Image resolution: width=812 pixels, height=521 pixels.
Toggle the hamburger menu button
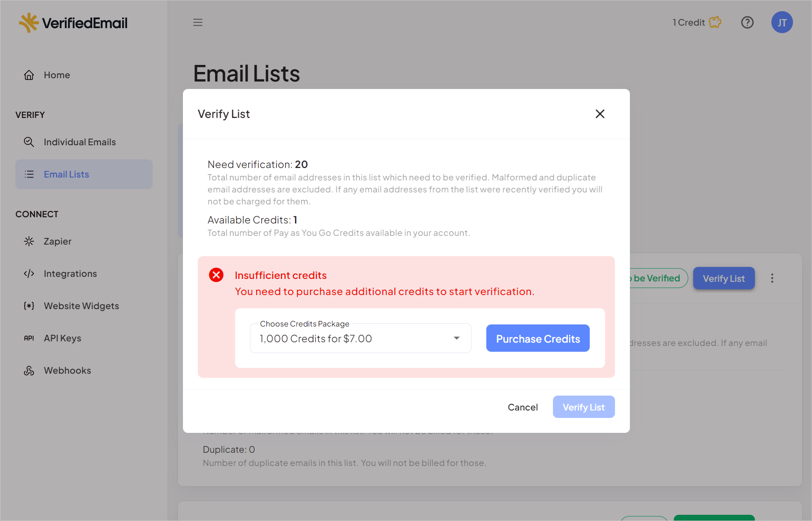198,22
